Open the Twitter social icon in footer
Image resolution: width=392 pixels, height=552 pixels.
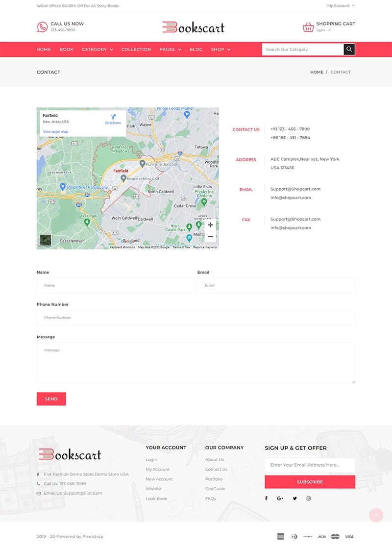(294, 499)
